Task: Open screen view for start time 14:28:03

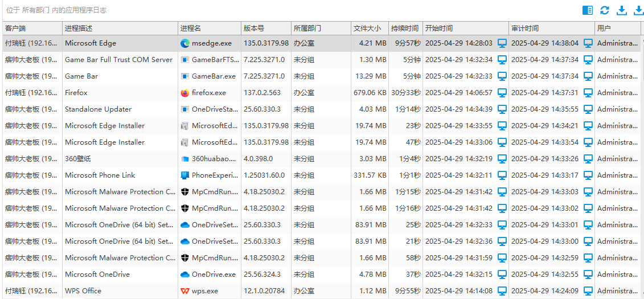Action: tap(502, 43)
